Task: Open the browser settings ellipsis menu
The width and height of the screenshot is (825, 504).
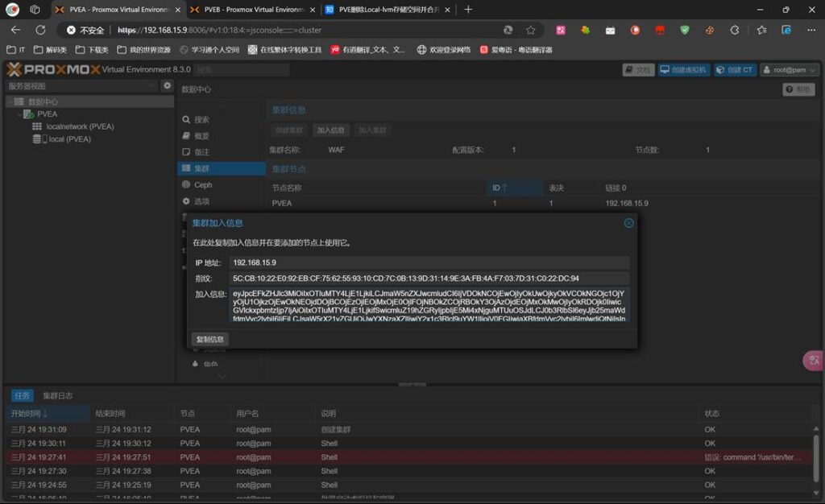Action: (x=811, y=30)
